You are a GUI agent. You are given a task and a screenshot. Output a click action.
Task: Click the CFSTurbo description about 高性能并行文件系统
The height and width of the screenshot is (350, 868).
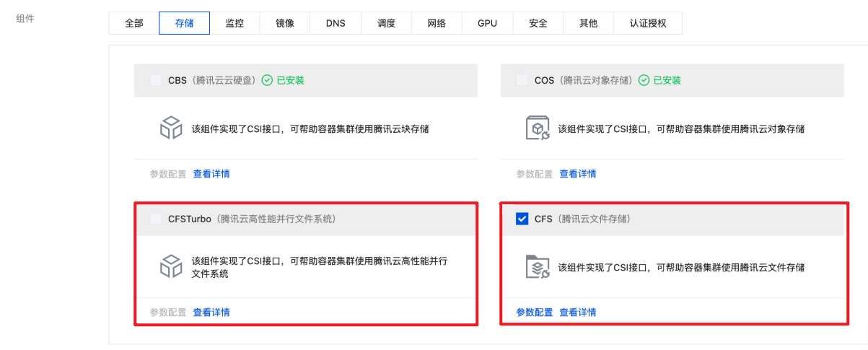click(320, 267)
